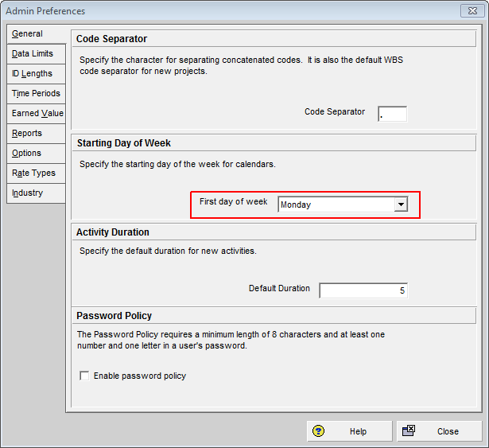This screenshot has width=489, height=448.
Task: Select the Time Periods tab
Action: click(36, 94)
